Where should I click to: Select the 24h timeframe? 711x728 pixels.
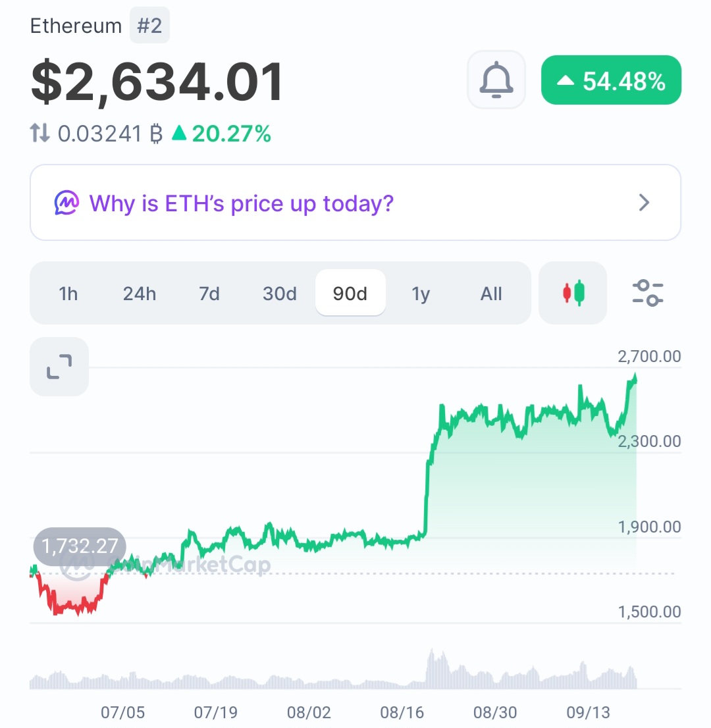pyautogui.click(x=140, y=294)
